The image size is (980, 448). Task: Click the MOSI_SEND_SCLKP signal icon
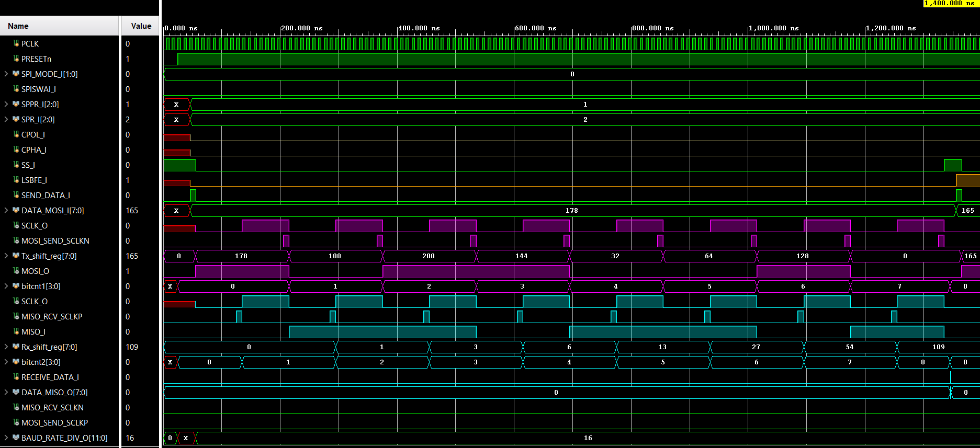(16, 423)
